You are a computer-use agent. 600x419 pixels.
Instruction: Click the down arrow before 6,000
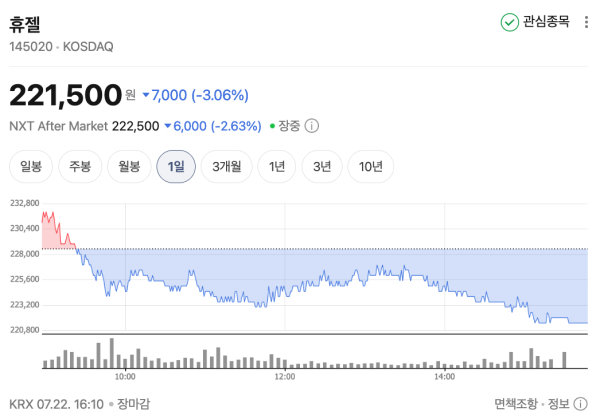click(x=168, y=126)
